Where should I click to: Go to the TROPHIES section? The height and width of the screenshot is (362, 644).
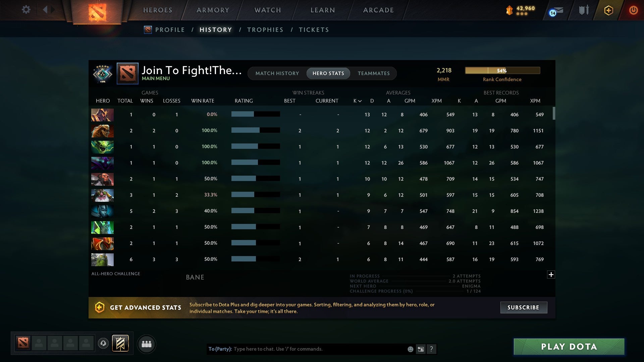[x=265, y=29]
